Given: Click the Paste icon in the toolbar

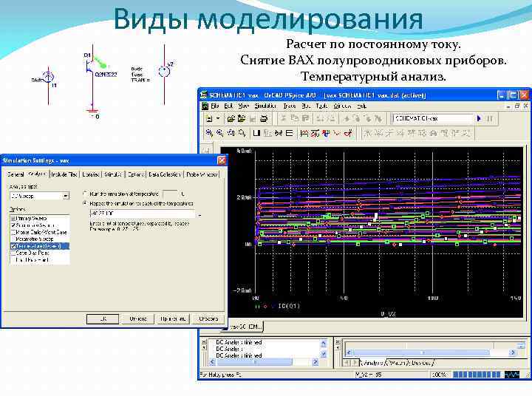Looking at the screenshot, I should point(305,118).
